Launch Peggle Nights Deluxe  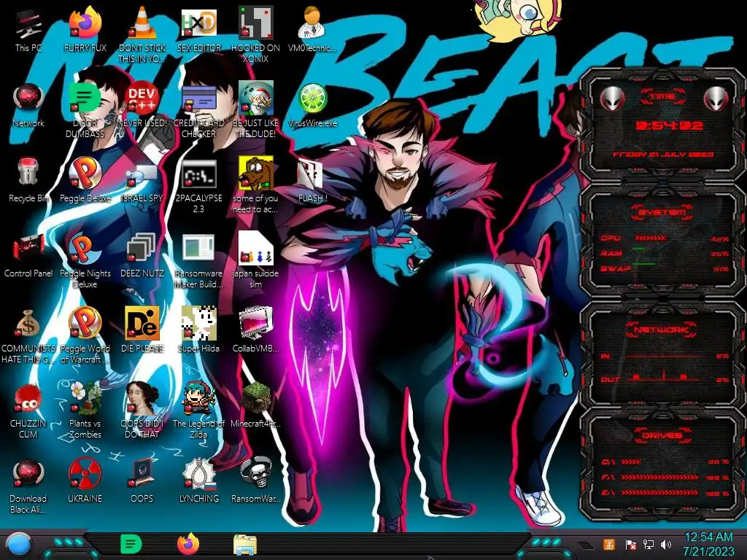85,249
